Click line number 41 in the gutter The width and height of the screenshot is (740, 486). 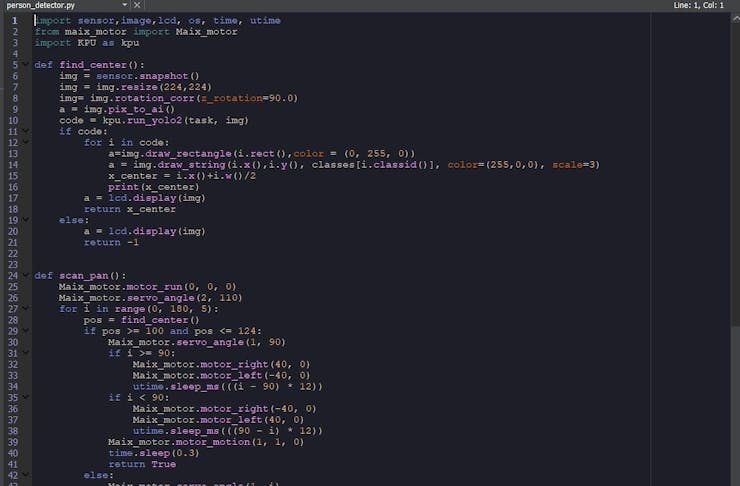[13, 464]
